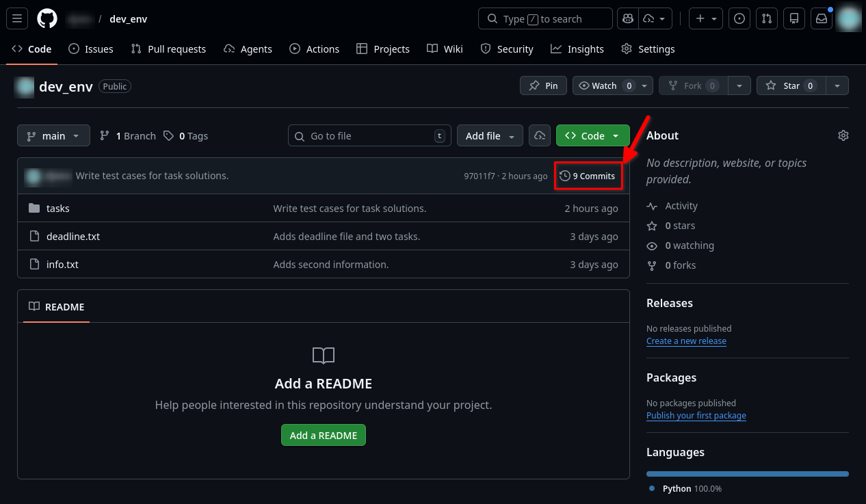The width and height of the screenshot is (866, 504).
Task: Switch to the Actions tab
Action: [x=315, y=49]
